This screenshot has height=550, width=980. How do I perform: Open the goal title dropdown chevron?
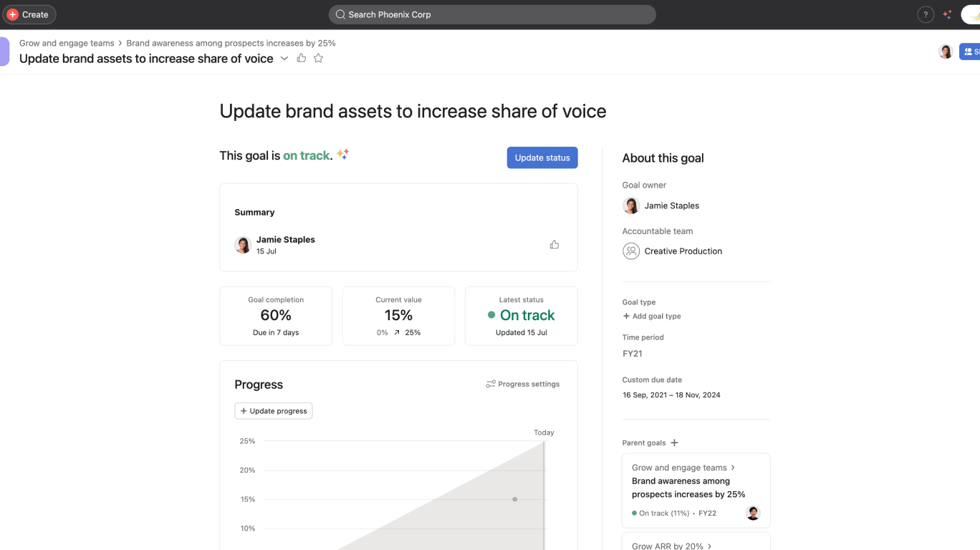pyautogui.click(x=284, y=58)
